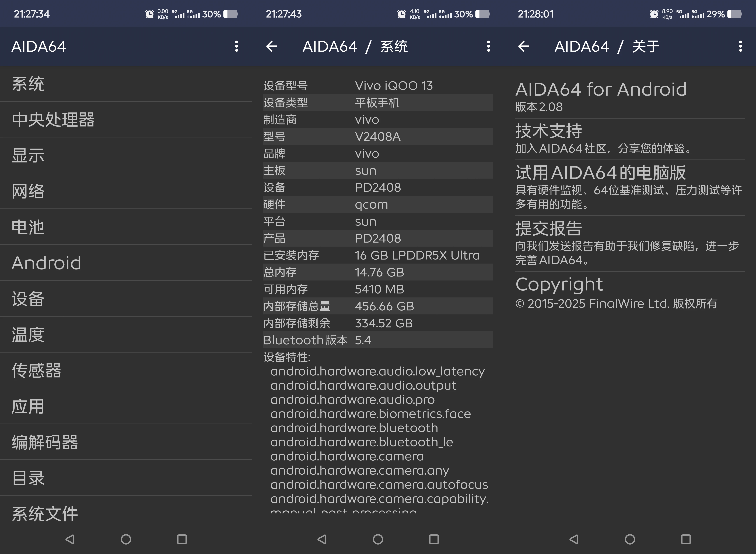Select the Vivo iQOO 13 model value

(x=394, y=86)
